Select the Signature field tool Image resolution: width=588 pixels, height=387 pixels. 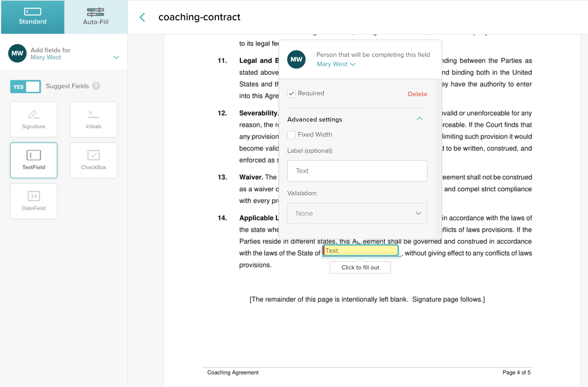pos(33,119)
